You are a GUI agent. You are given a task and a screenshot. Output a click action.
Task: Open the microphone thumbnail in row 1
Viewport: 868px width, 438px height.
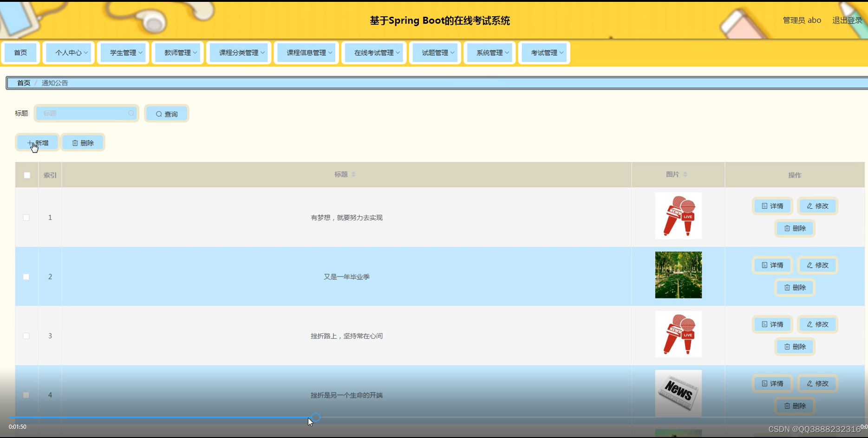(679, 216)
